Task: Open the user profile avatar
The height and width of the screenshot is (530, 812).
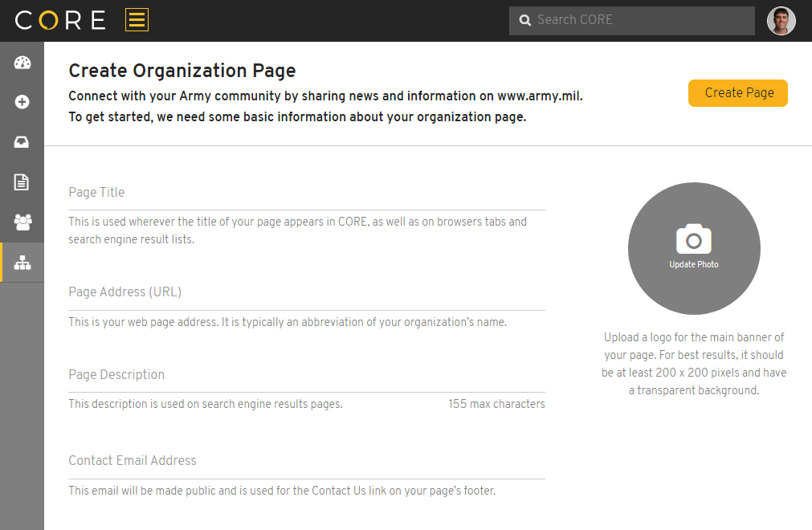Action: (781, 21)
